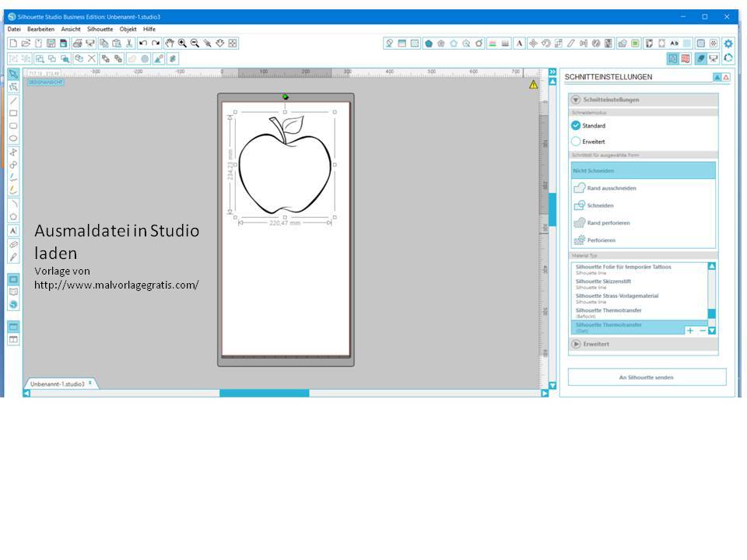The image size is (747, 560).
Task: Select the Eraser tool
Action: (13, 244)
